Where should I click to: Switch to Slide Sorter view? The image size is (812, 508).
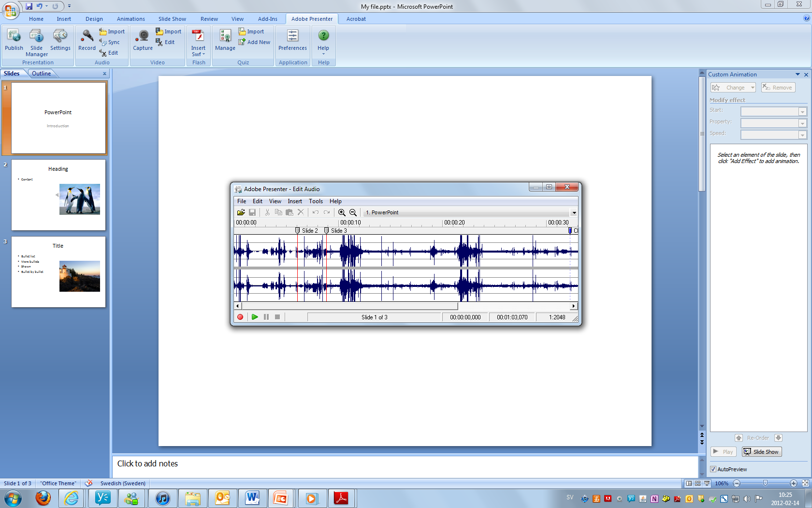coord(697,483)
